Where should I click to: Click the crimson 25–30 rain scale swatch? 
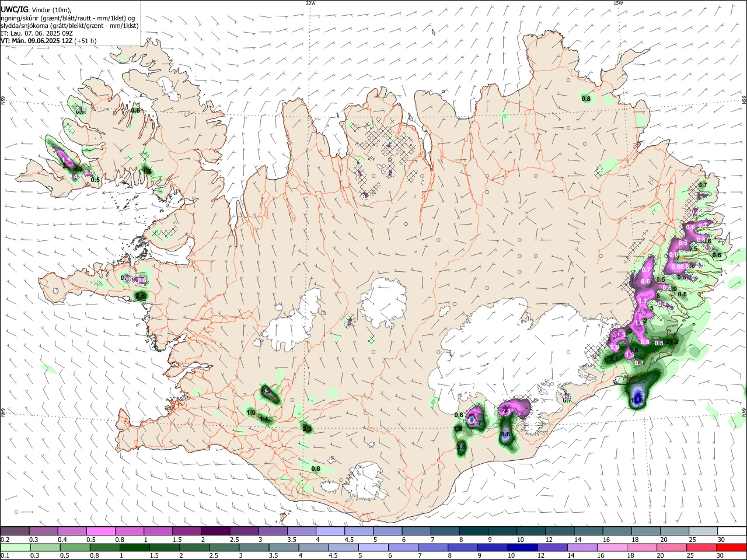click(703, 547)
